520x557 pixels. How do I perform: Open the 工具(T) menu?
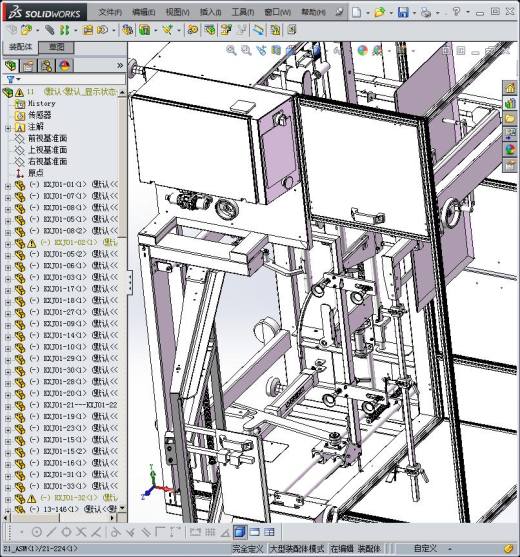[243, 12]
